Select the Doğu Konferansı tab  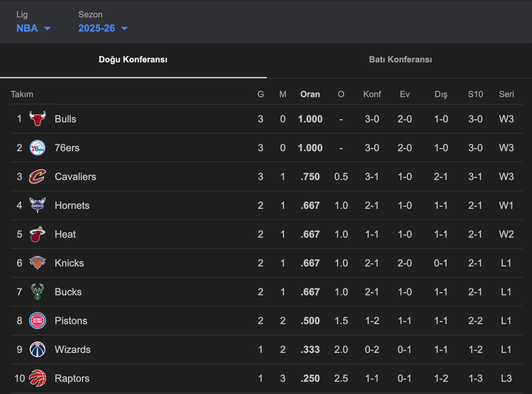click(133, 60)
